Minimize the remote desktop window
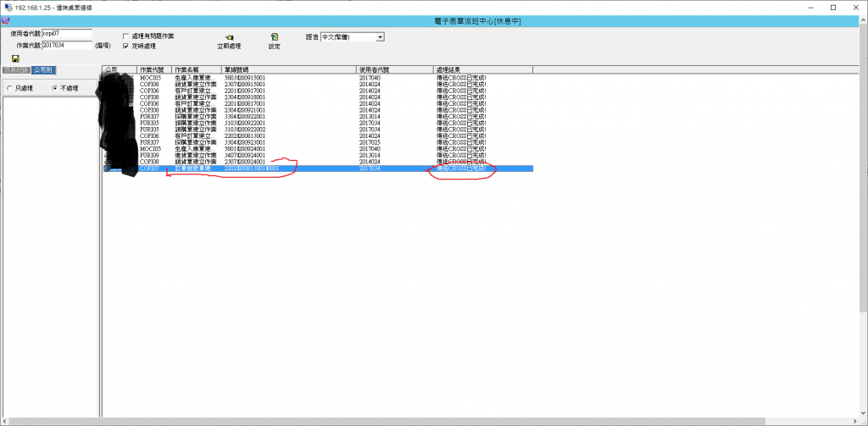868x426 pixels. tap(810, 8)
